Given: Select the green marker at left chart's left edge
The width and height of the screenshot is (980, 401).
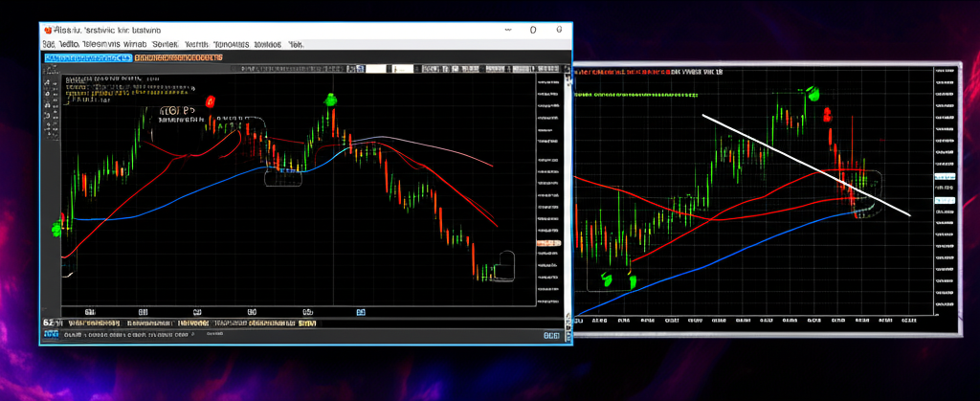Looking at the screenshot, I should [x=56, y=229].
